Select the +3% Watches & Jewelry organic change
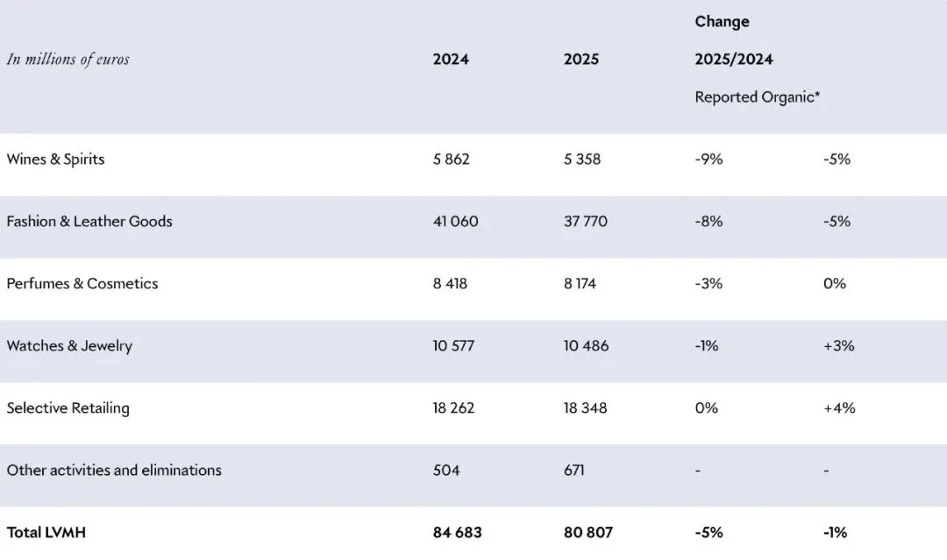The height and width of the screenshot is (560, 947). coord(839,346)
